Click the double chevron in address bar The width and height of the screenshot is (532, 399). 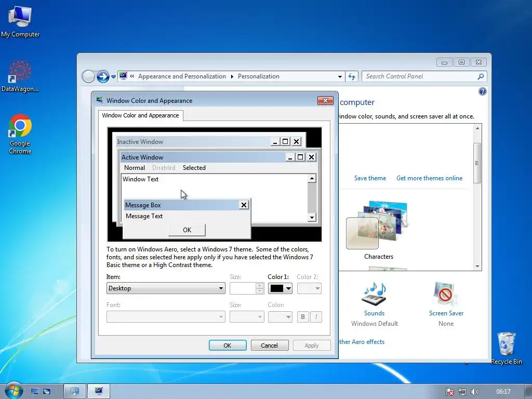tap(132, 76)
